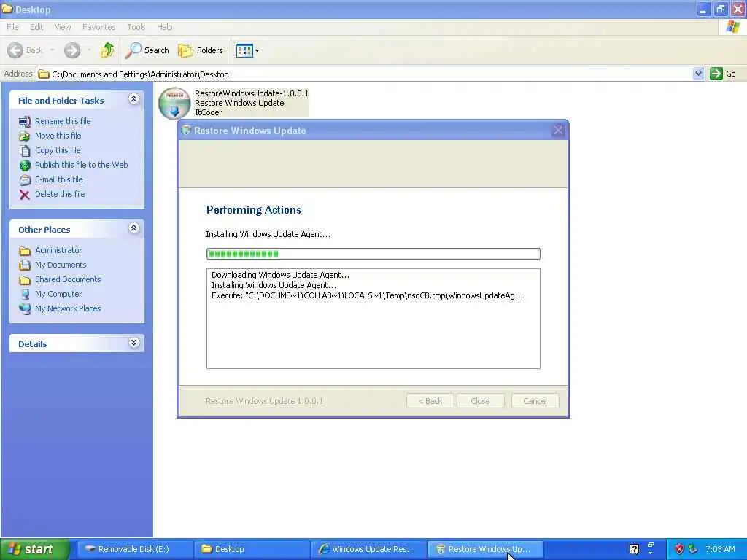
Task: Switch to Restore Windows Up... taskbar button
Action: point(485,549)
